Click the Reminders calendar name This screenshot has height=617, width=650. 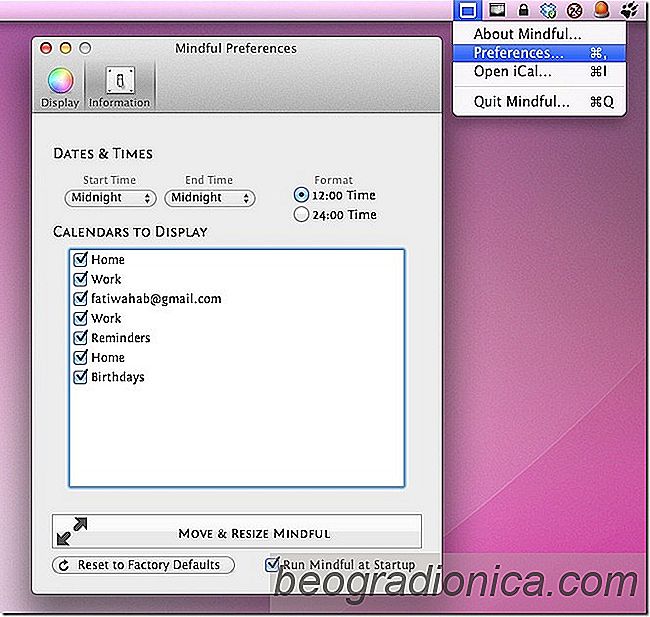tap(121, 338)
